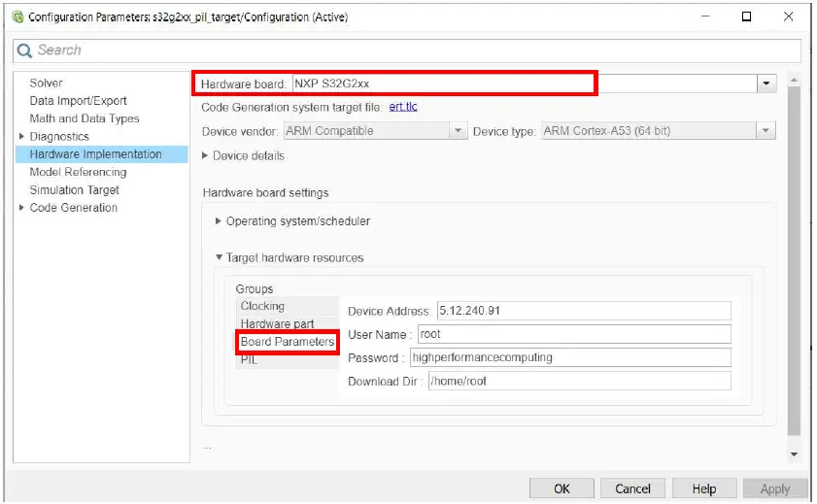Select the Board Parameters group
This screenshot has height=504, width=817.
[x=288, y=342]
